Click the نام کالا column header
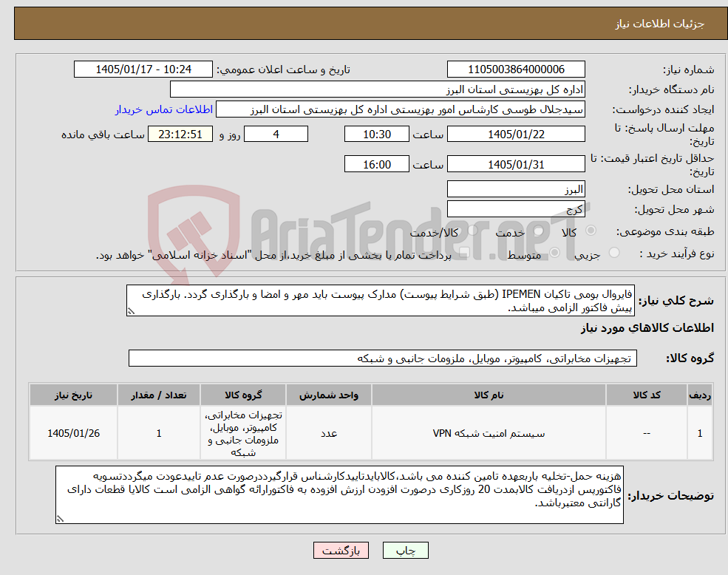This screenshot has width=728, height=575. coord(489,395)
